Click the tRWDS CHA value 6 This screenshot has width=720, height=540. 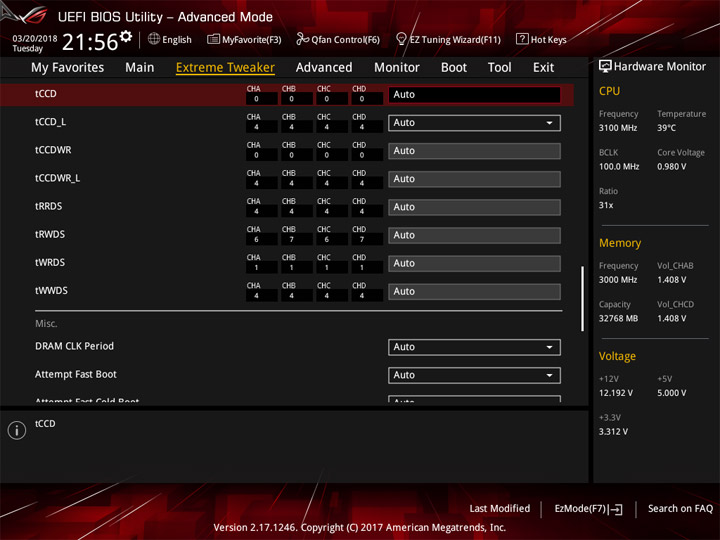pyautogui.click(x=256, y=240)
